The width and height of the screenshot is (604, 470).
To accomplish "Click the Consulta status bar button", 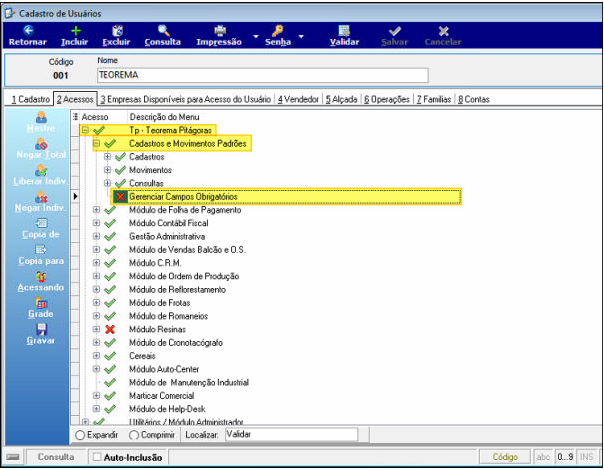I will (56, 457).
